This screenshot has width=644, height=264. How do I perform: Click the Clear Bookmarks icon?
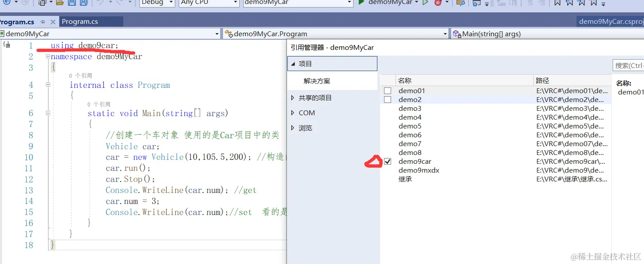[593, 2]
